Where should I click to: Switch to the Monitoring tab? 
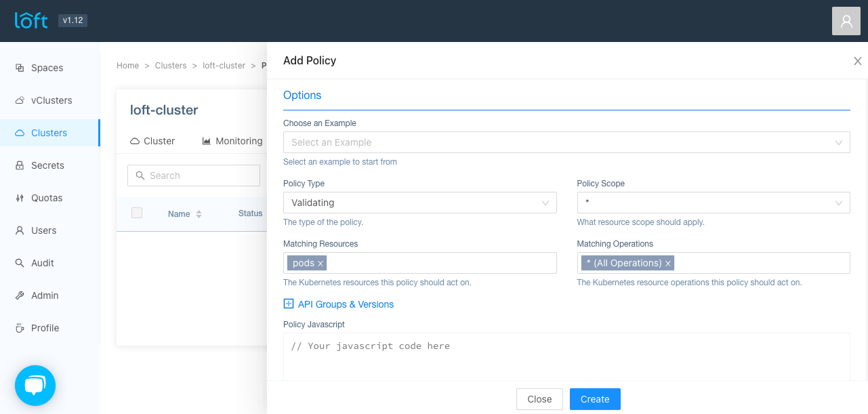(x=232, y=141)
